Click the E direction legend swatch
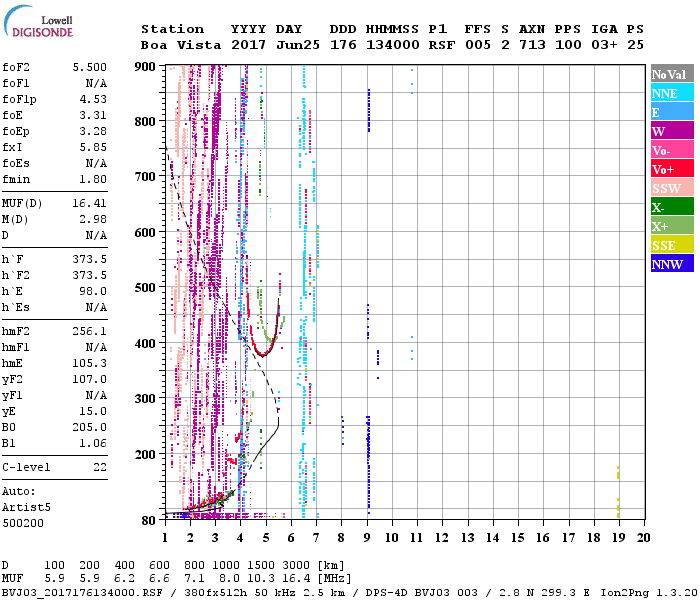 point(672,112)
